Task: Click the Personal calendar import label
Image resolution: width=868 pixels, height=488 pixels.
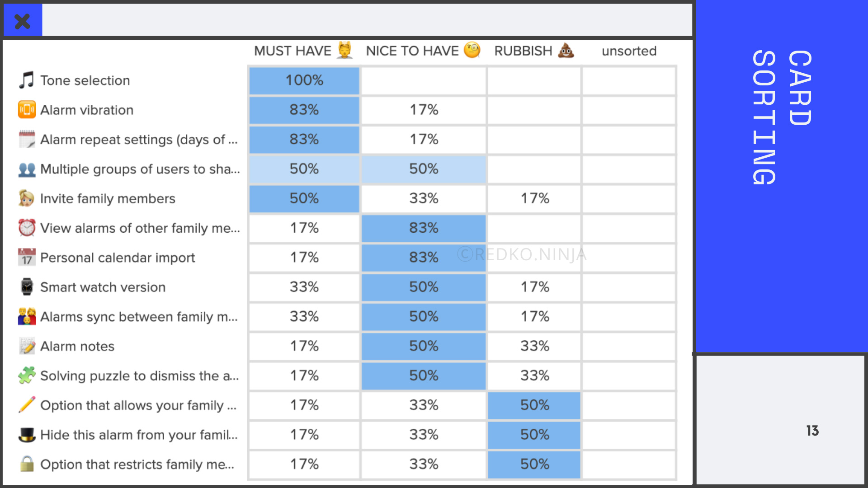Action: [118, 258]
